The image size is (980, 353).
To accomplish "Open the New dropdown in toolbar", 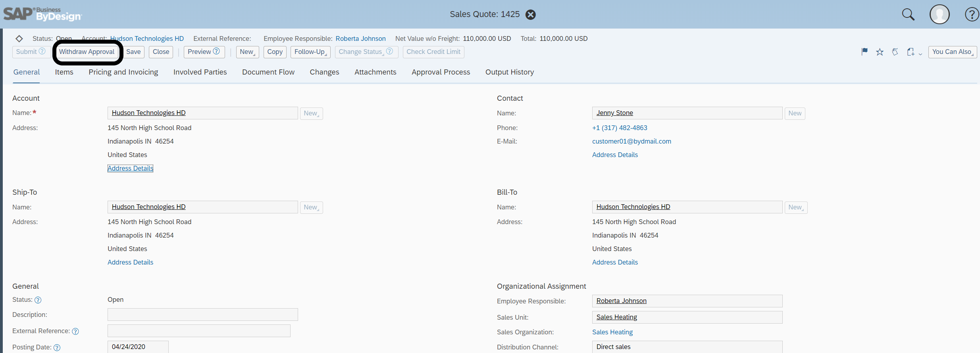I will (x=247, y=52).
